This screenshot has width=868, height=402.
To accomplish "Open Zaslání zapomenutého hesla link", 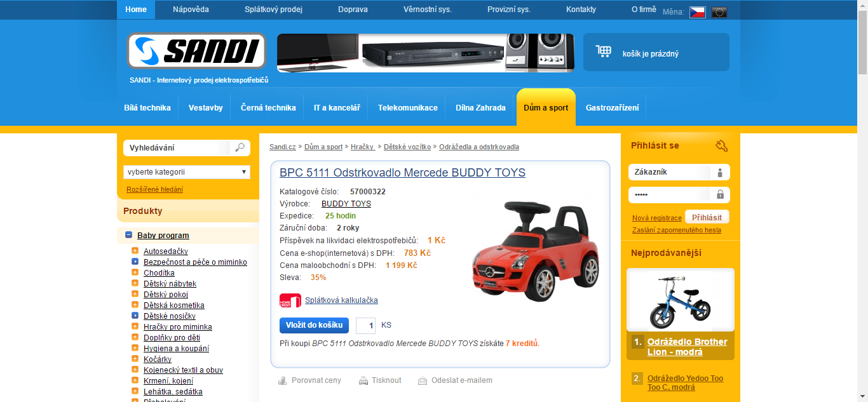I will [x=677, y=230].
